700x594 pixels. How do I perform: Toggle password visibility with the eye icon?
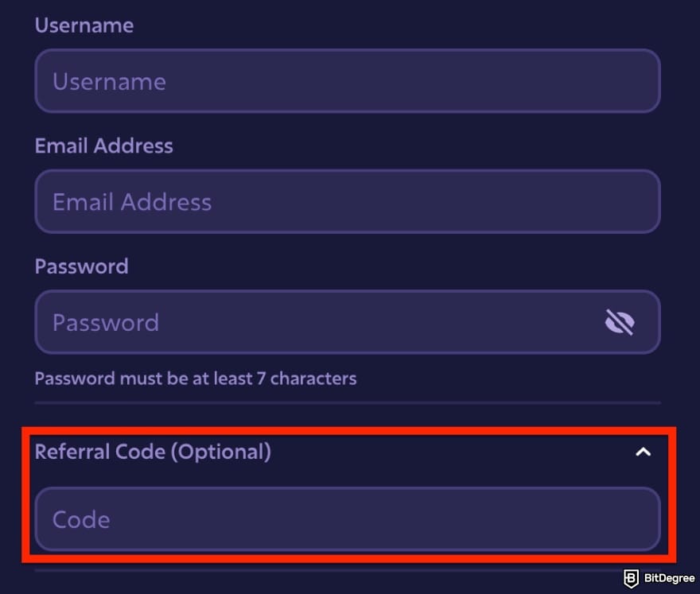pos(621,321)
